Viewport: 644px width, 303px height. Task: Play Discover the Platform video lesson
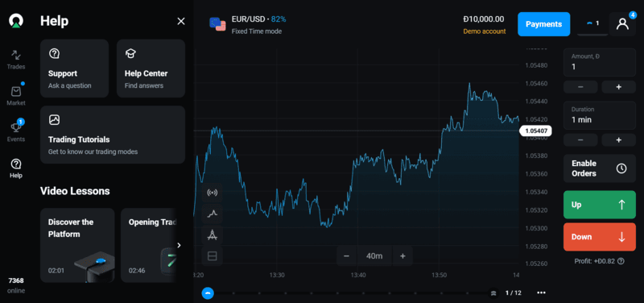77,245
